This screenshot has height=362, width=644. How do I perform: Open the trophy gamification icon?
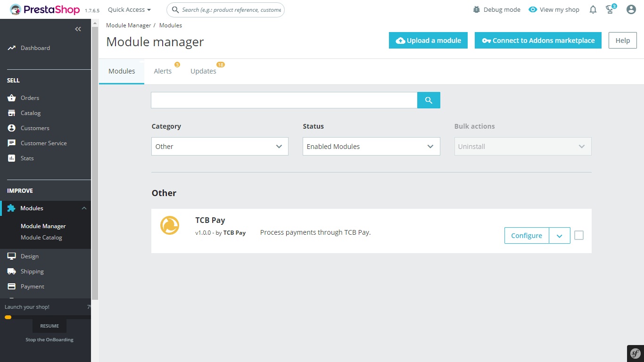click(x=611, y=9)
